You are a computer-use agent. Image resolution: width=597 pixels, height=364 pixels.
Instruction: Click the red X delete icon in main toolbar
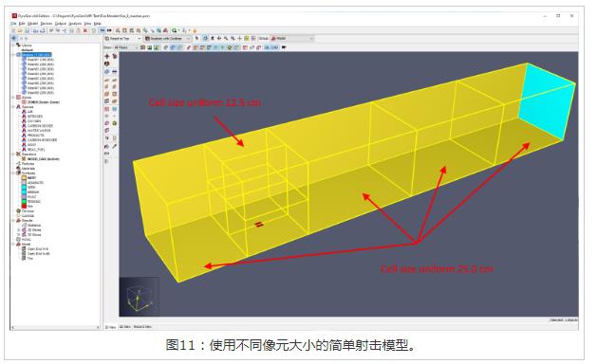(x=84, y=30)
